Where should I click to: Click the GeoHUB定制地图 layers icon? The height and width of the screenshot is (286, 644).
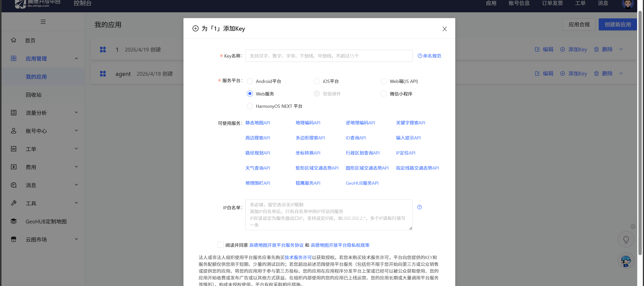[14, 221]
